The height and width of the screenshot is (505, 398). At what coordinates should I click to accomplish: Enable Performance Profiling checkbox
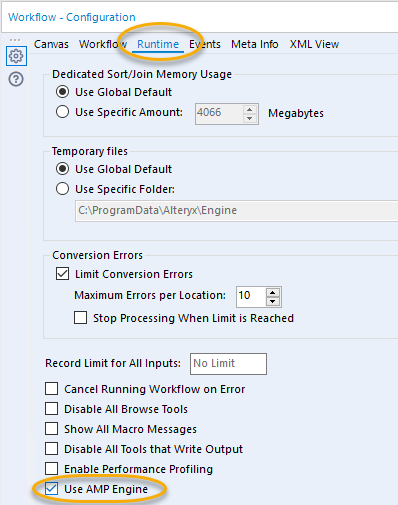click(52, 469)
